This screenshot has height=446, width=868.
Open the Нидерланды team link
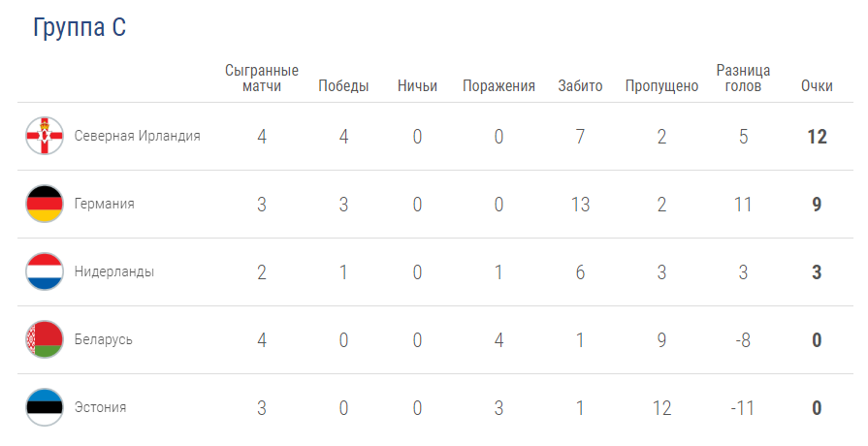[114, 271]
